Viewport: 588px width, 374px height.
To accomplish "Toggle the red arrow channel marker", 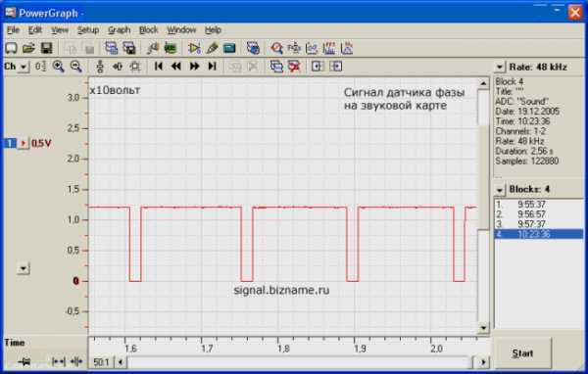I will (24, 143).
